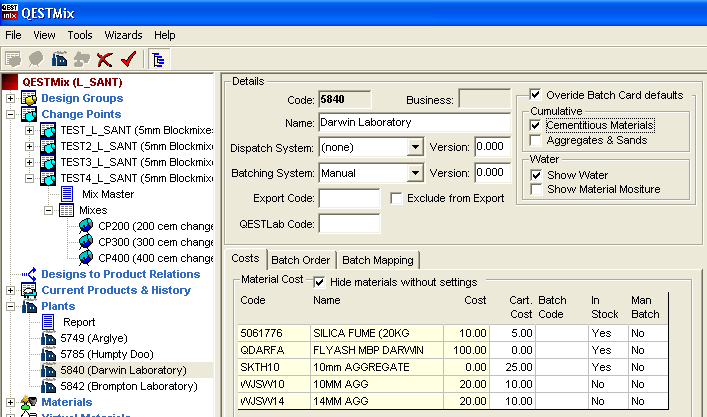Click the Export Code input field

click(x=349, y=198)
